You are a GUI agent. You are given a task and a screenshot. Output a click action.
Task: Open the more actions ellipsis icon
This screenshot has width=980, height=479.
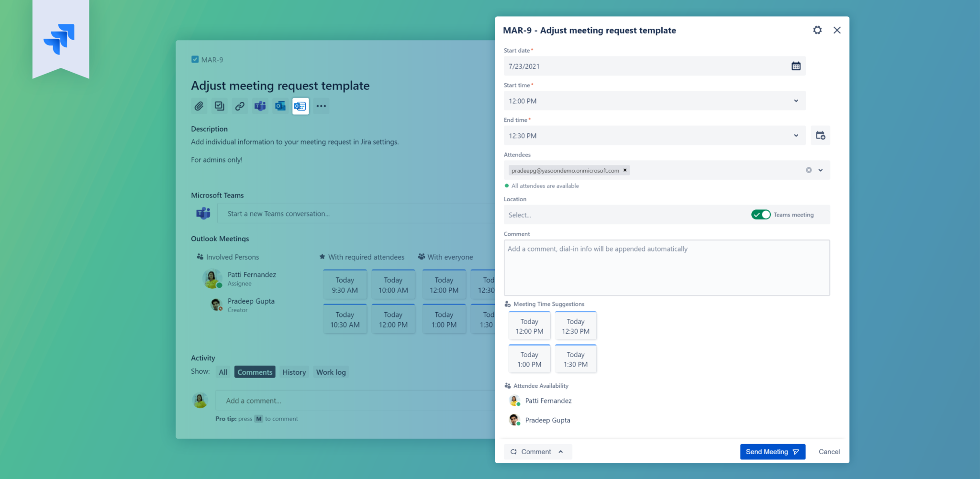[321, 106]
